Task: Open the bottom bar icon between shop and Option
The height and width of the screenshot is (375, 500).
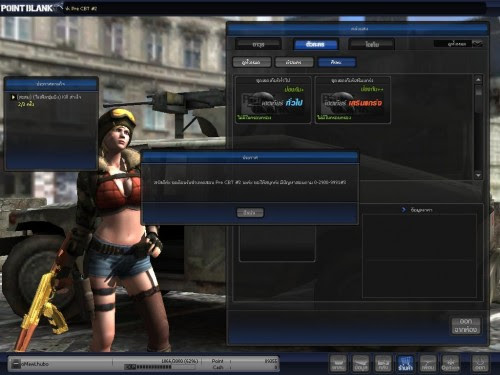Action: pyautogui.click(x=428, y=363)
